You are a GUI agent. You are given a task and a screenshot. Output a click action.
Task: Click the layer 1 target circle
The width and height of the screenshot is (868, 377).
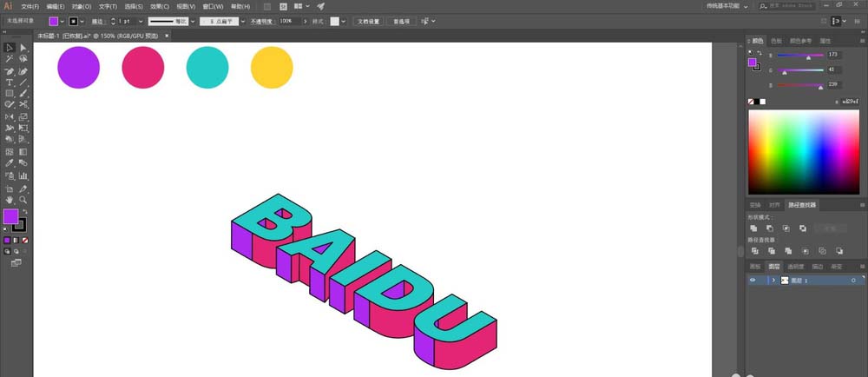click(x=853, y=281)
